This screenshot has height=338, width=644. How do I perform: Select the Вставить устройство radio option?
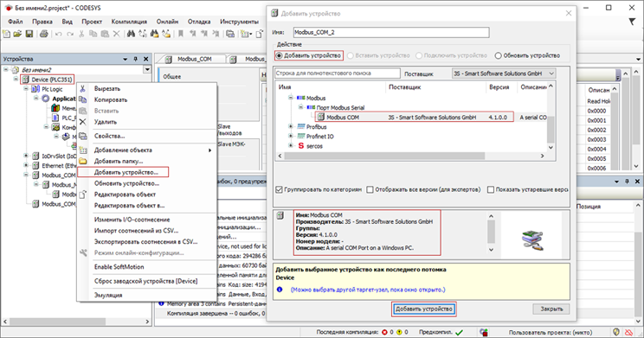(351, 55)
